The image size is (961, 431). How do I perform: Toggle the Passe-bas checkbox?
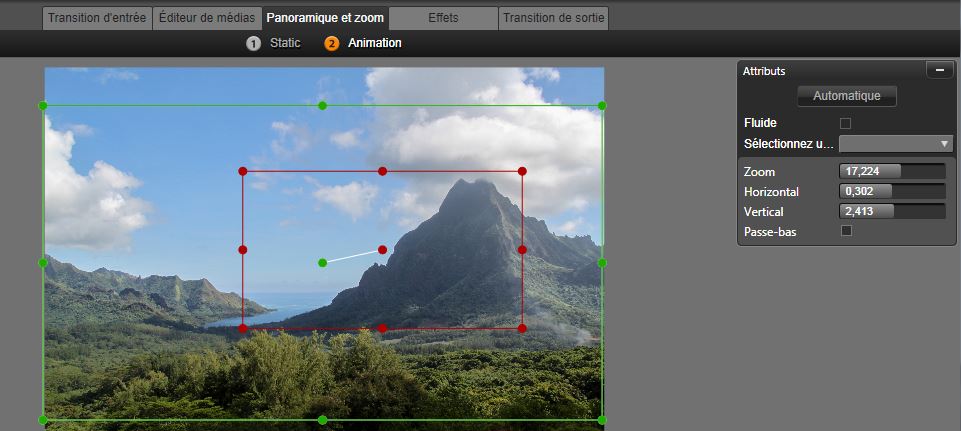(846, 231)
